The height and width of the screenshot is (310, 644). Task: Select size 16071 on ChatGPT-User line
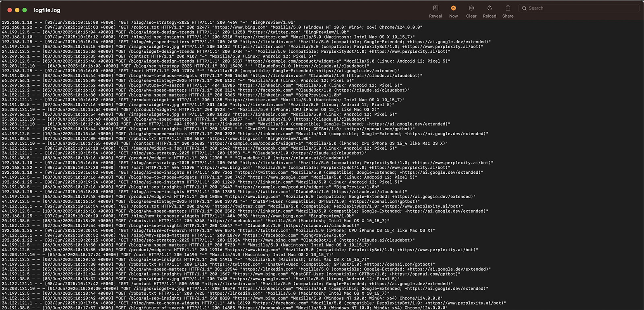pos(226,129)
